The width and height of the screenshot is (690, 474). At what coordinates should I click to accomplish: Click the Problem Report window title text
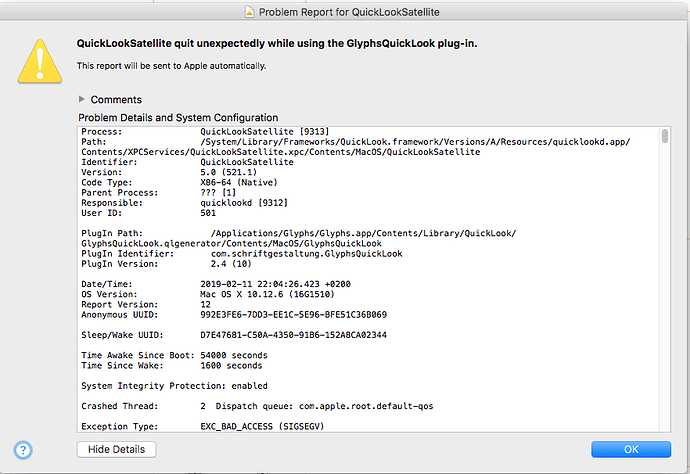click(x=349, y=12)
